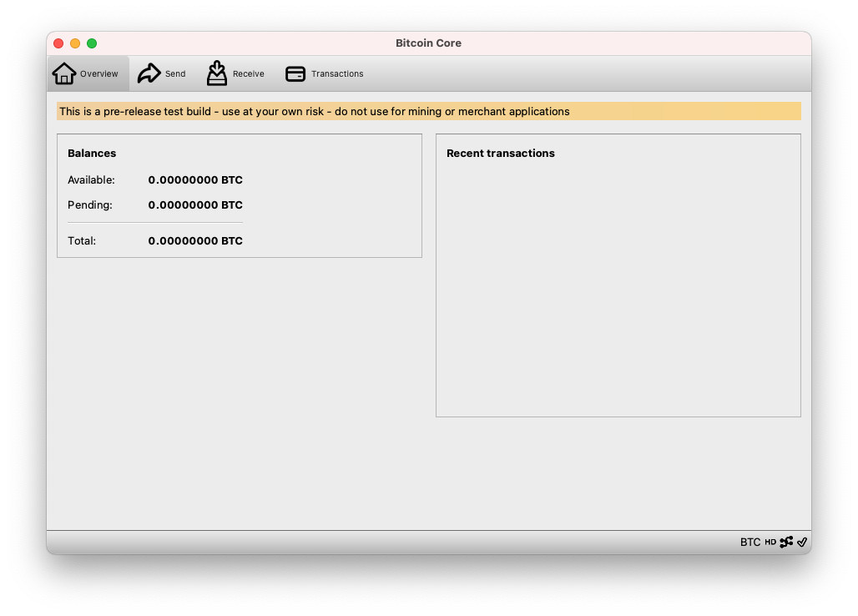
Task: Switch to the Send tab
Action: [x=163, y=73]
